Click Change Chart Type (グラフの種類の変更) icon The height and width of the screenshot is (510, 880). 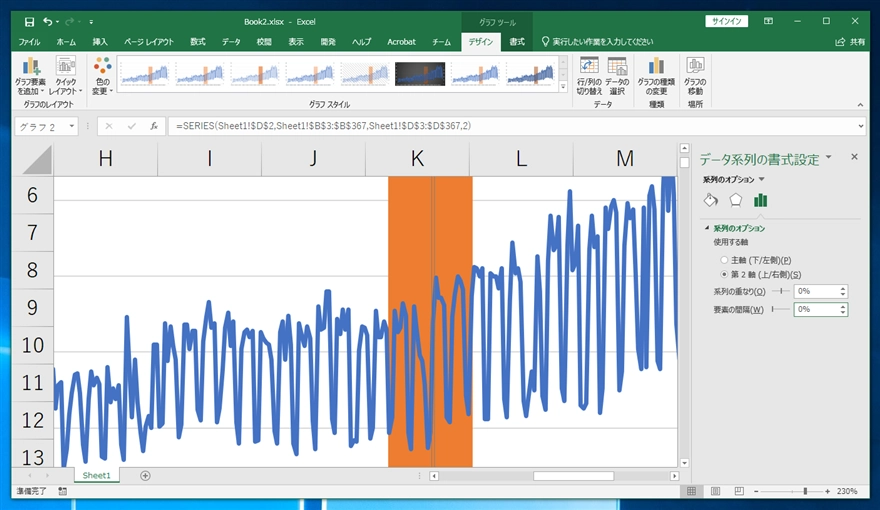pos(656,76)
